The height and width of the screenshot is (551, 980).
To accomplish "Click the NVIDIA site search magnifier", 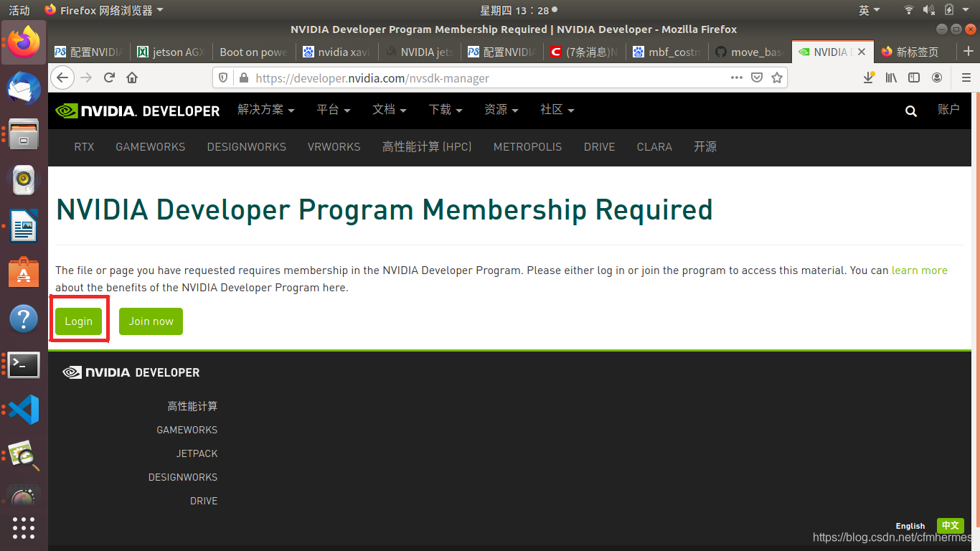I will click(911, 110).
